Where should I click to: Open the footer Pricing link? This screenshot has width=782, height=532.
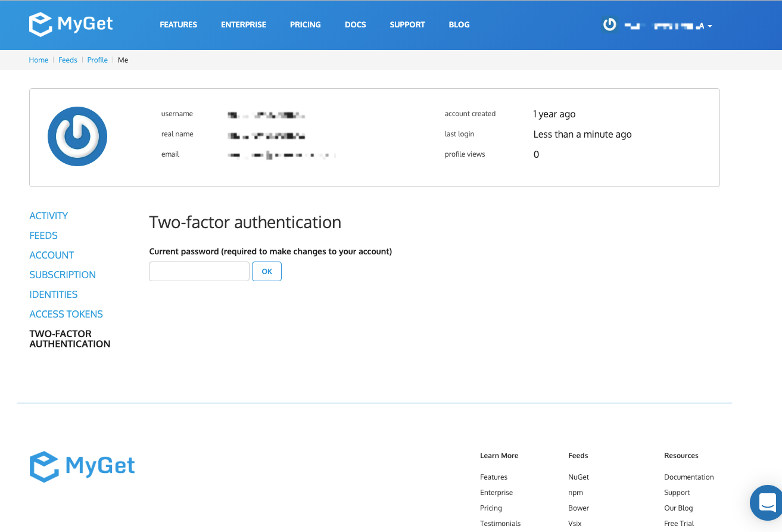[491, 508]
